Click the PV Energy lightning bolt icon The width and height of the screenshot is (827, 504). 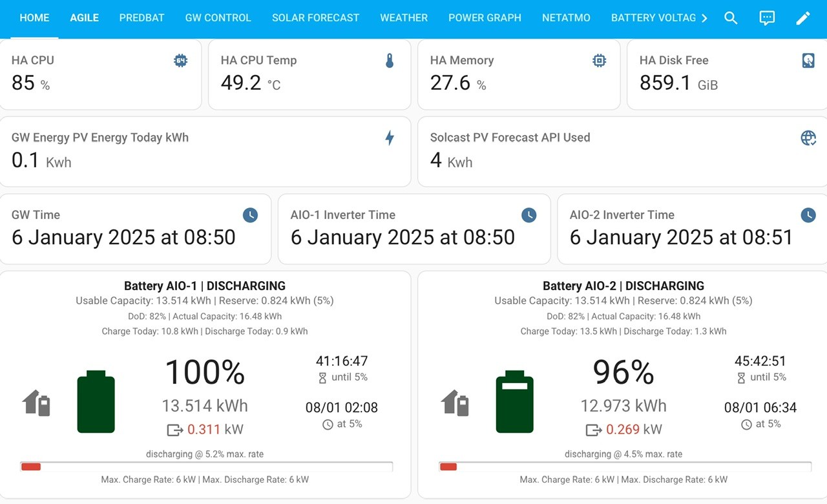390,138
